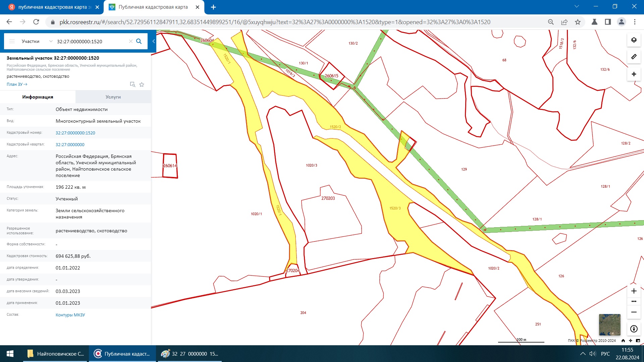
Task: Zoom in the map with plus button
Action: tap(634, 291)
